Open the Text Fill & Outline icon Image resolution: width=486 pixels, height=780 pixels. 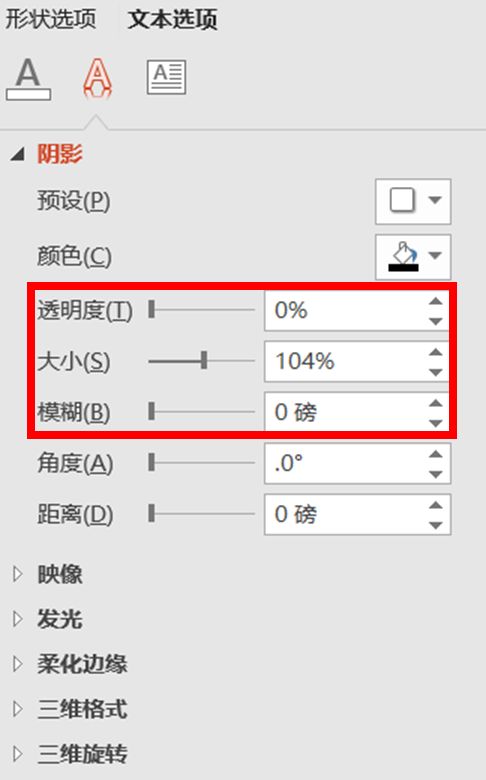[28, 79]
